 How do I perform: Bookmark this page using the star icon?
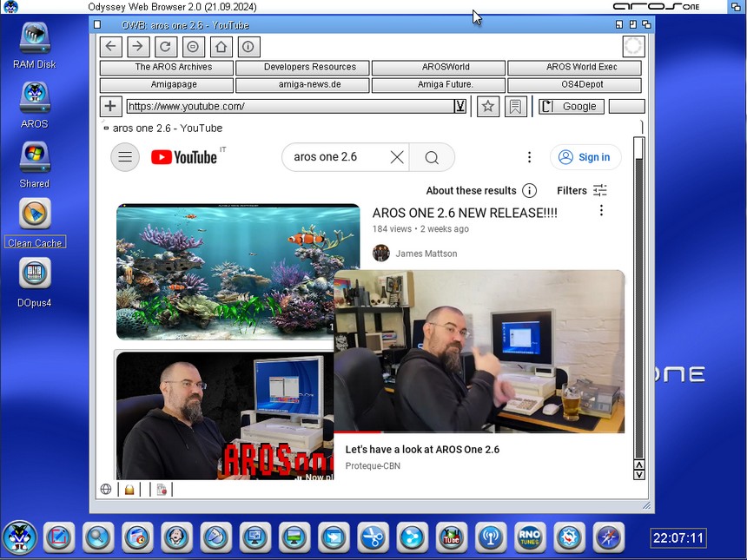click(488, 107)
